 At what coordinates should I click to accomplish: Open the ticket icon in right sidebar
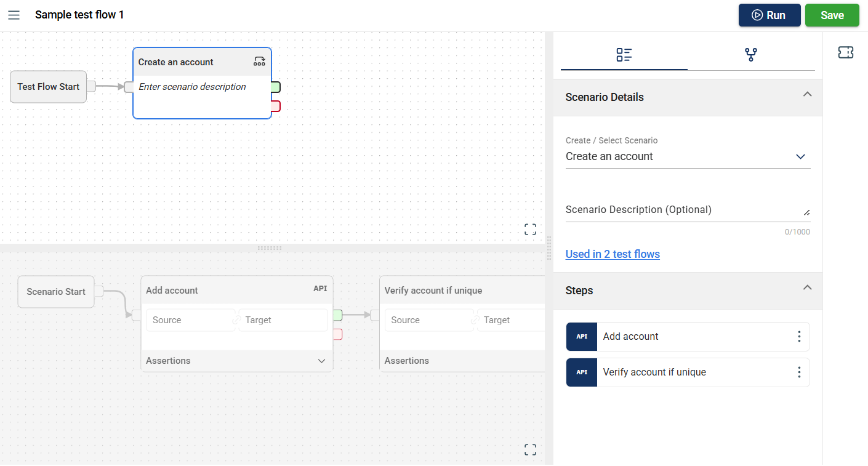point(845,53)
